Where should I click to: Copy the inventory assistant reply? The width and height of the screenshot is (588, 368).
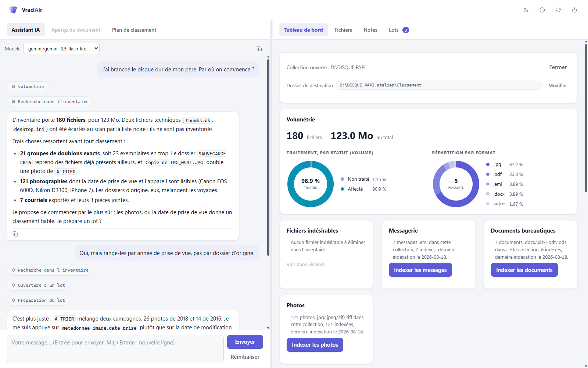[15, 234]
